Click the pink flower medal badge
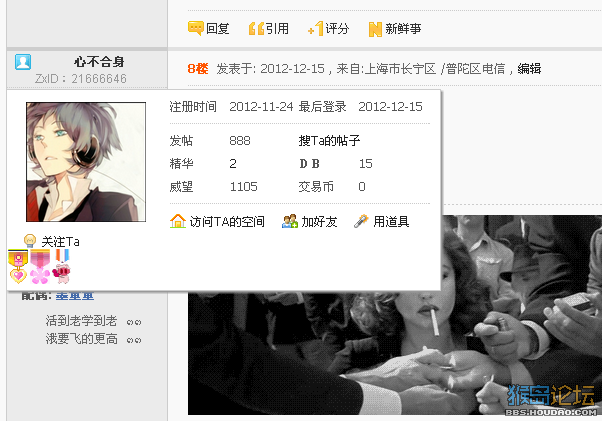The image size is (602, 421). 40,267
